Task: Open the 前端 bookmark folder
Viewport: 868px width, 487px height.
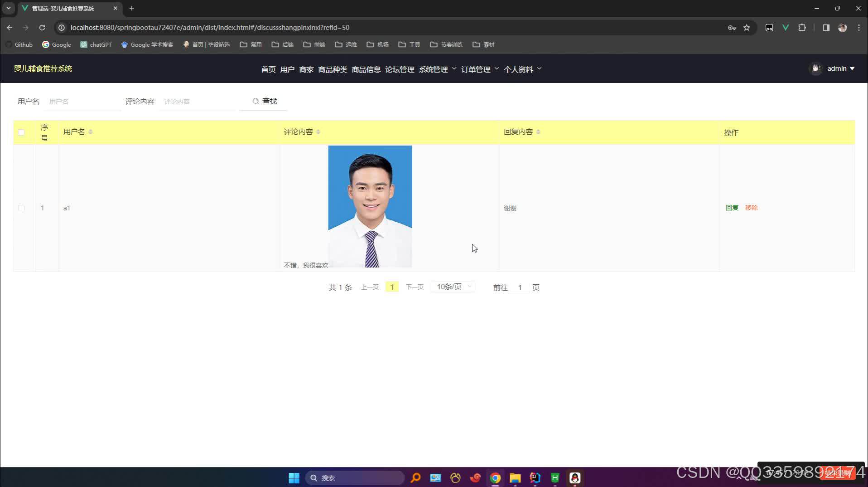Action: [x=314, y=44]
